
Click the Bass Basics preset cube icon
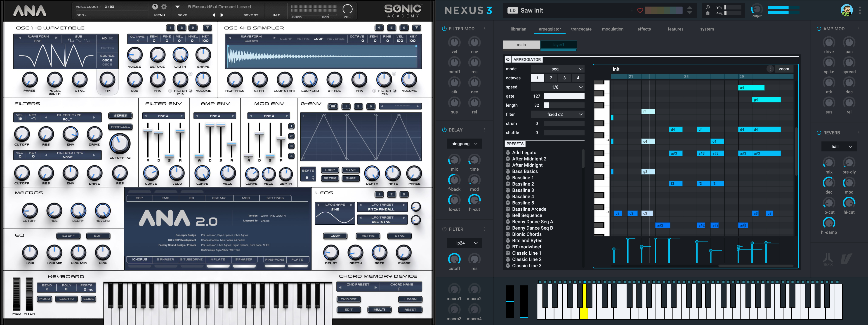pyautogui.click(x=508, y=171)
